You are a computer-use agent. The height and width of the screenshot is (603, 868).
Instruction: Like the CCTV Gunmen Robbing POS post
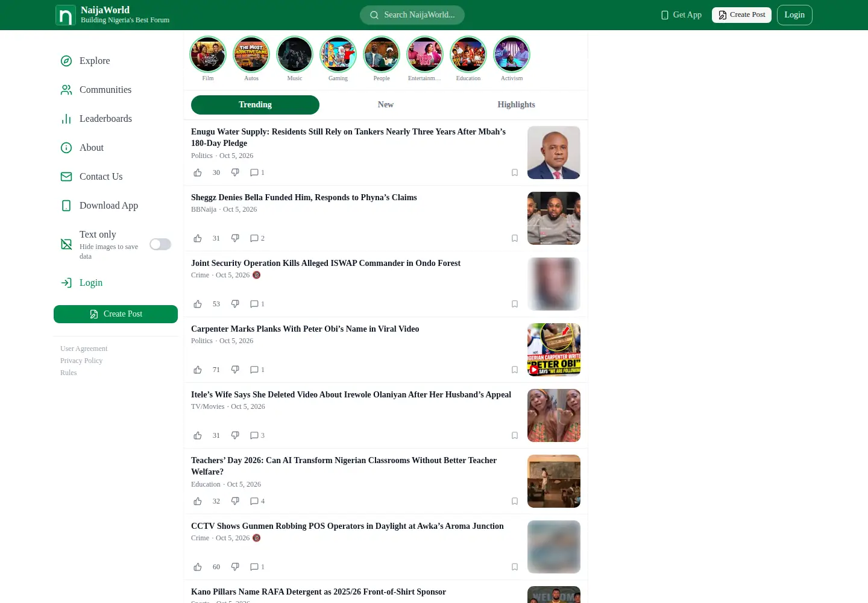198,567
